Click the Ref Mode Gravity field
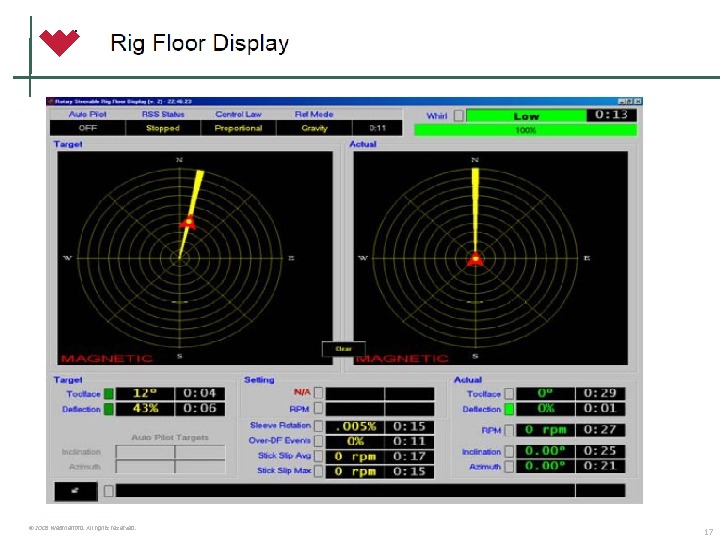 [315, 128]
